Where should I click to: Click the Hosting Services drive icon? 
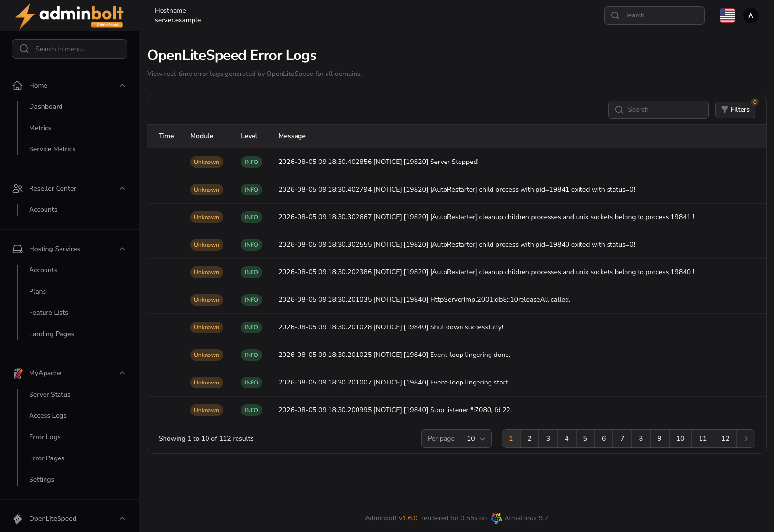(17, 249)
